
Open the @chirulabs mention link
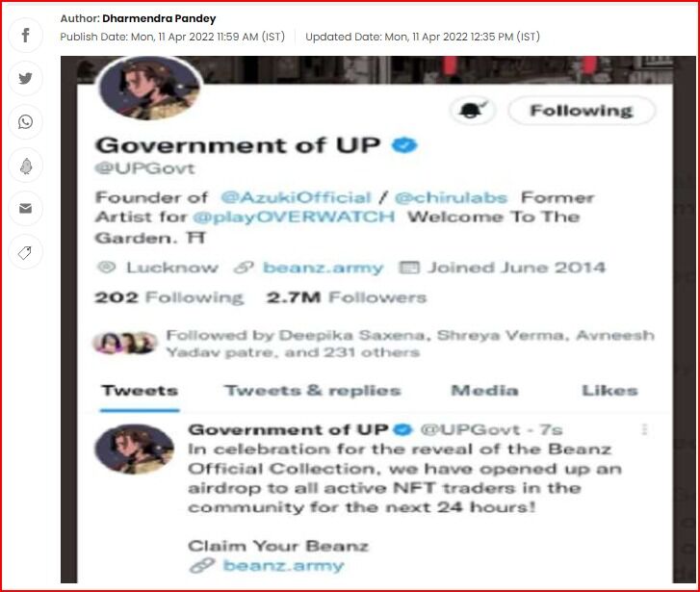point(451,197)
